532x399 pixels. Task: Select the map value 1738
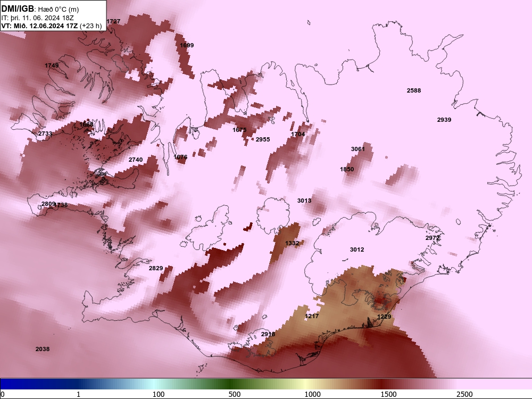point(61,205)
